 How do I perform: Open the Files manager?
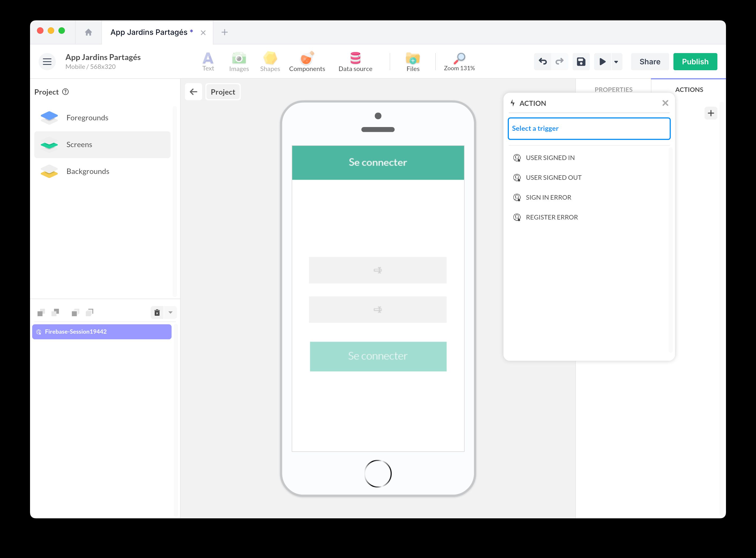(413, 61)
